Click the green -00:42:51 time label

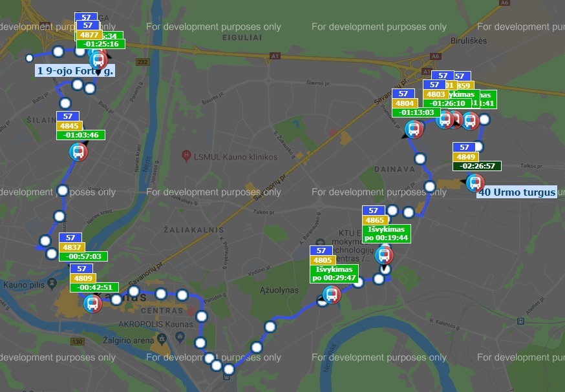point(94,287)
